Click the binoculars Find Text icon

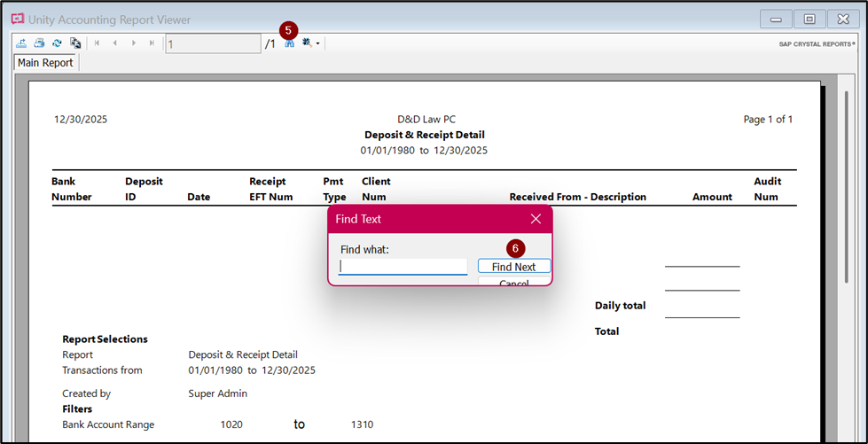[x=289, y=43]
